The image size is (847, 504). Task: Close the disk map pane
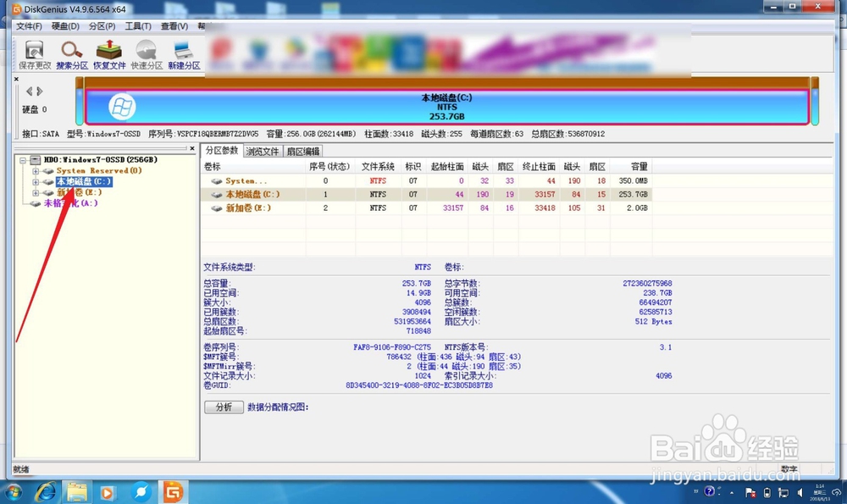tap(16, 79)
